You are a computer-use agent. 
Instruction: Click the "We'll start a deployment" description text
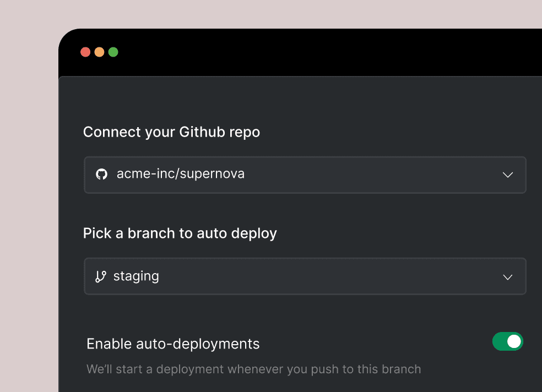tap(254, 369)
